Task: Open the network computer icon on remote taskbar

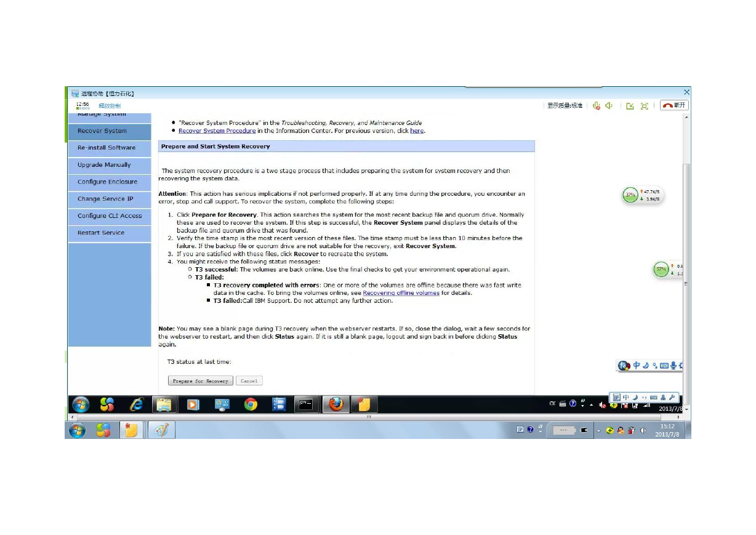Action: pyautogui.click(x=222, y=404)
